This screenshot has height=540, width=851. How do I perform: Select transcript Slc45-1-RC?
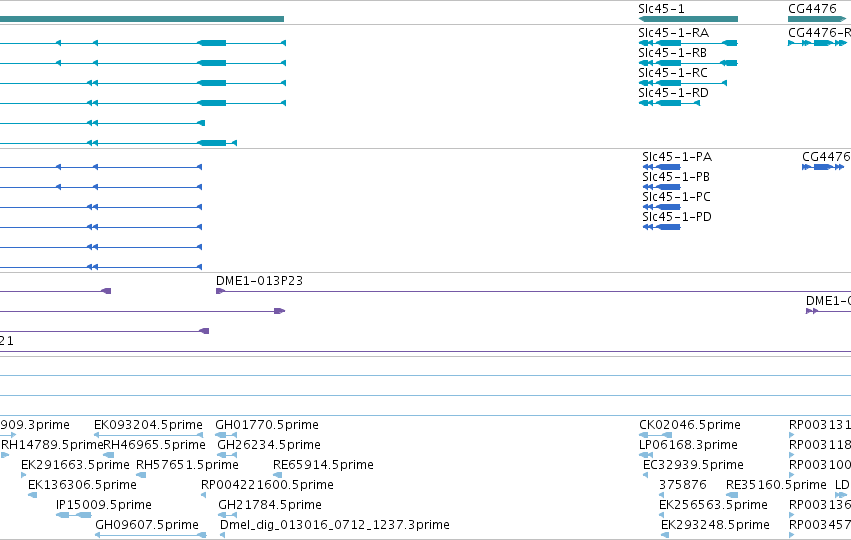tap(683, 83)
